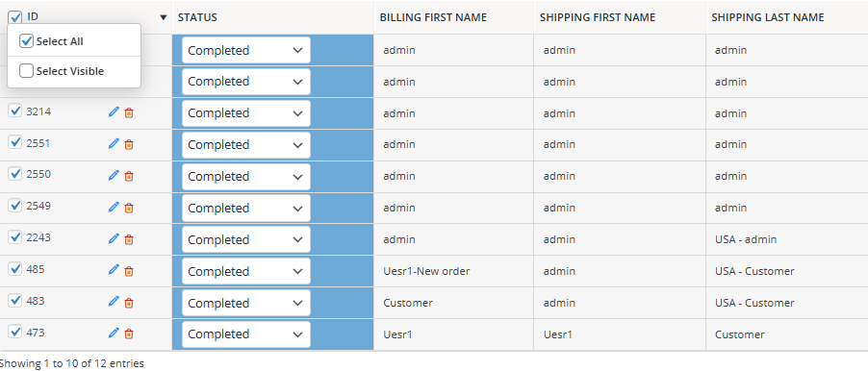Edit order 2550 with the pencil icon
This screenshot has width=868, height=371.
[x=114, y=176]
